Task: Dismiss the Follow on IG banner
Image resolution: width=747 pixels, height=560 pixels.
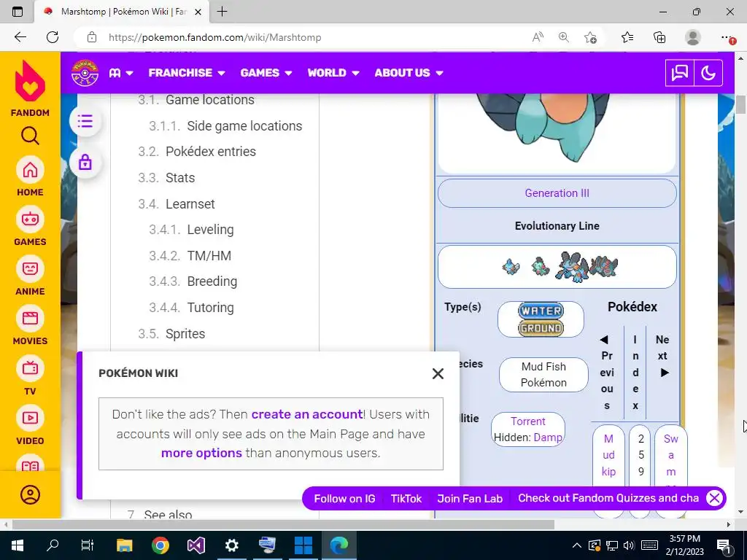Action: tap(714, 498)
